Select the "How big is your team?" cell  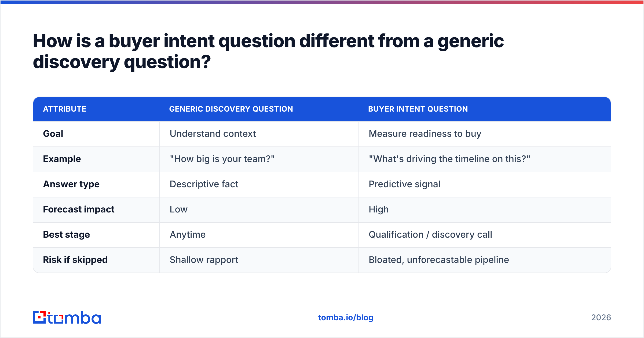(x=259, y=159)
